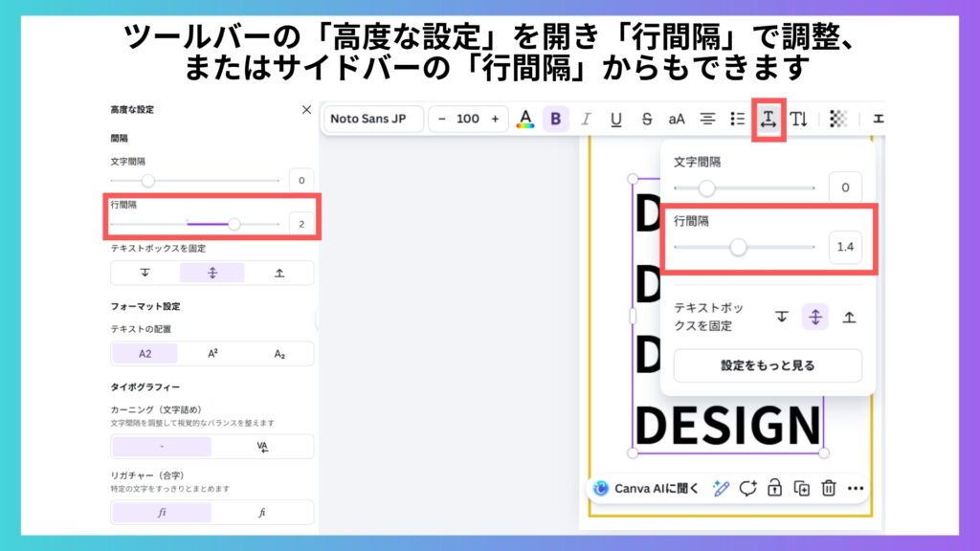
Task: Click 設定をもっと見る button
Action: click(x=768, y=365)
